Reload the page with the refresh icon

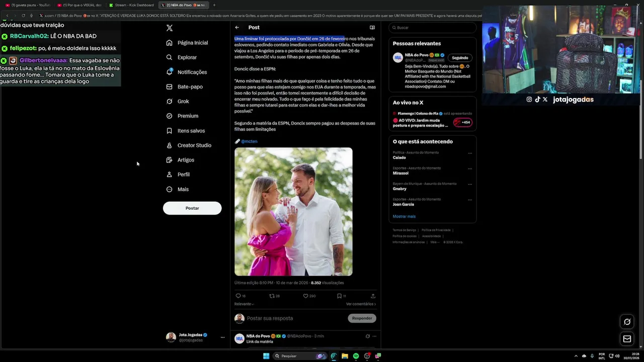(x=23, y=16)
